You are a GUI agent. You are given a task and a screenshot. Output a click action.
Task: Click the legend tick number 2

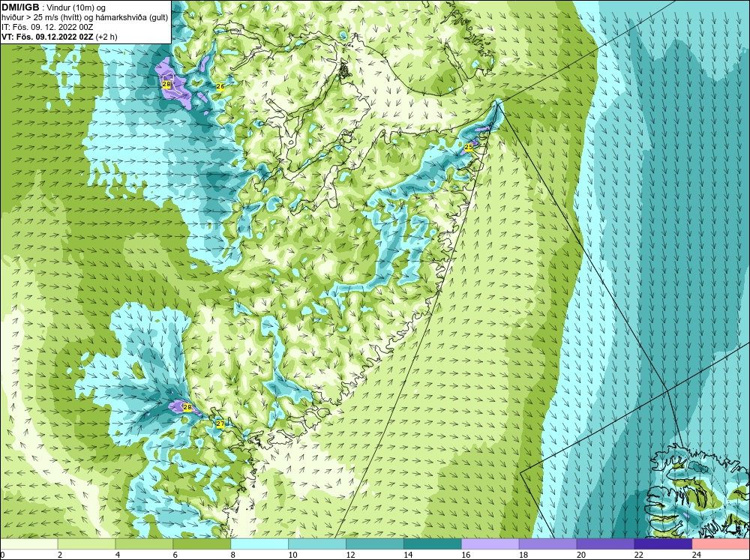pyautogui.click(x=60, y=555)
